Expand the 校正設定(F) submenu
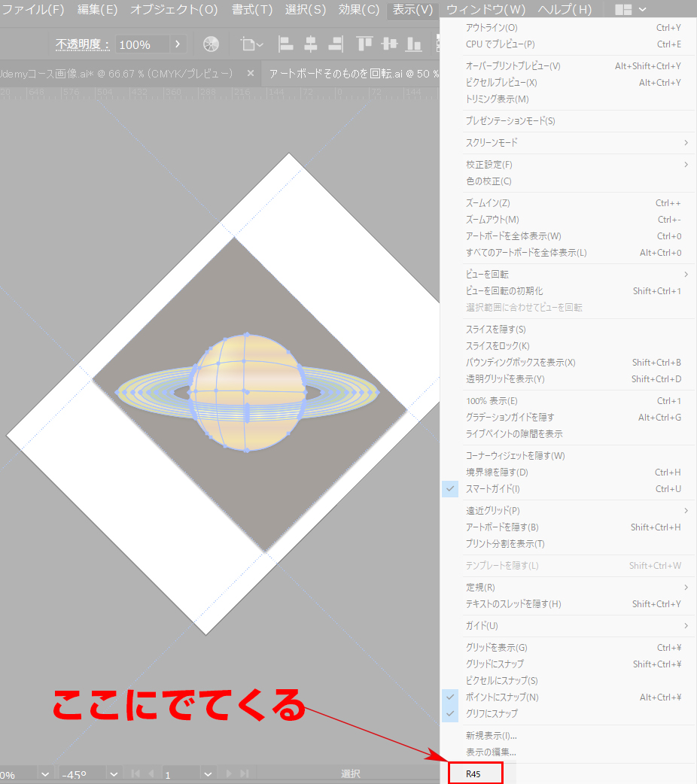Screen dimensions: 697x784 (568, 165)
